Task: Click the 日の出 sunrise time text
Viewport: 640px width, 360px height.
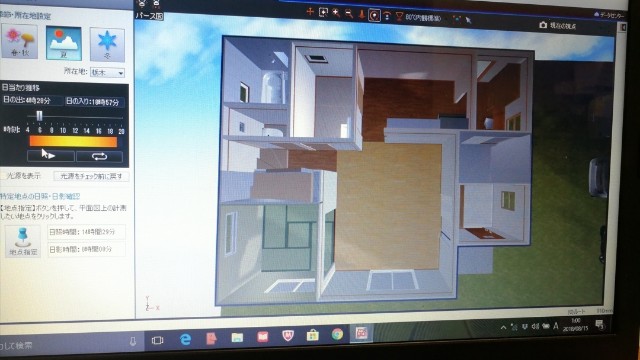Action: coord(27,100)
